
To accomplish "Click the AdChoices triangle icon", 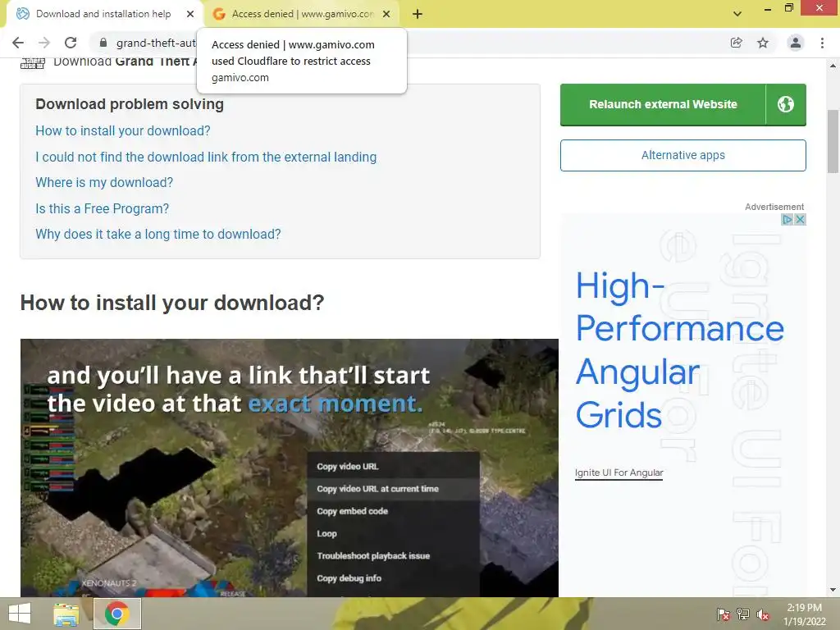I will pos(787,219).
